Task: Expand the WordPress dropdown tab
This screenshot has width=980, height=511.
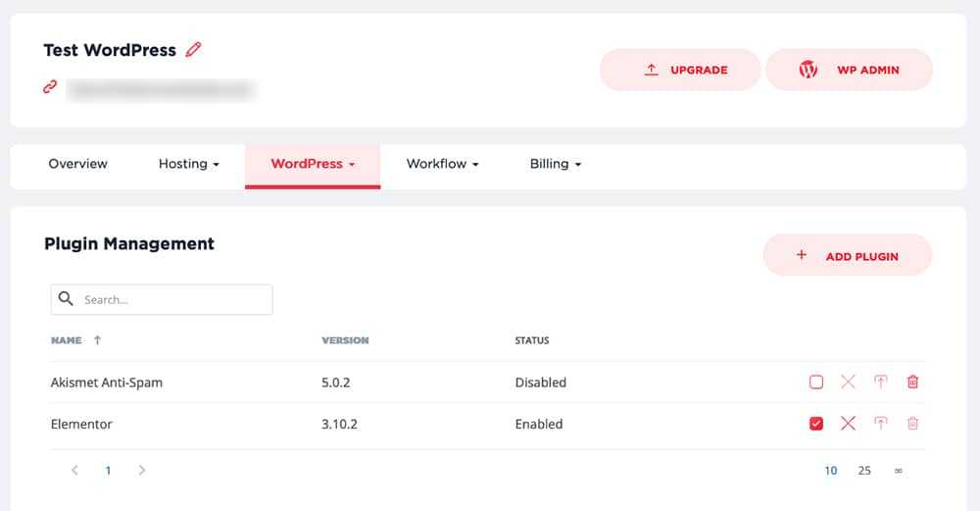Action: click(x=313, y=165)
